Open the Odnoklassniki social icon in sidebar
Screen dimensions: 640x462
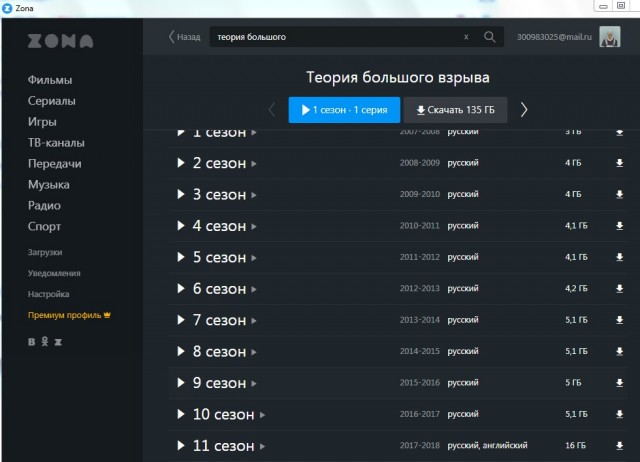click(45, 342)
